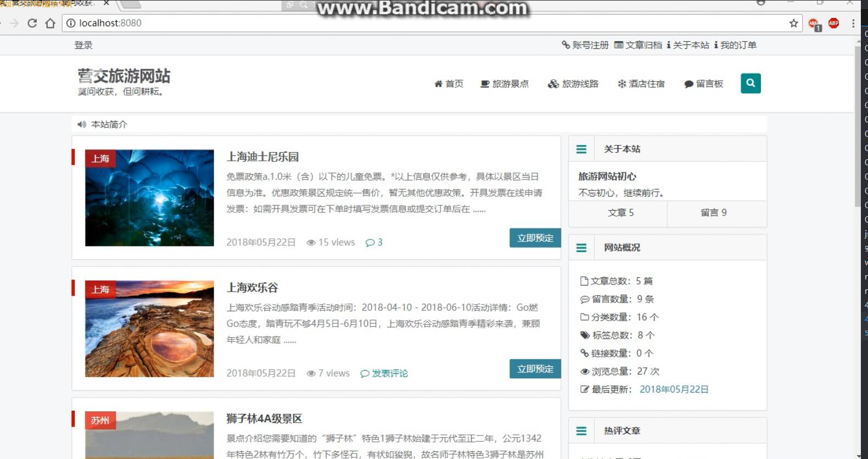This screenshot has height=459, width=868.
Task: Open 文章归档 archive link
Action: pyautogui.click(x=638, y=45)
